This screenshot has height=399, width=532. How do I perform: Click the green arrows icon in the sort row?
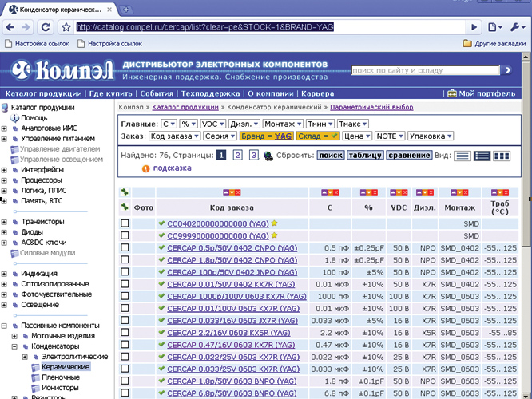pyautogui.click(x=125, y=192)
